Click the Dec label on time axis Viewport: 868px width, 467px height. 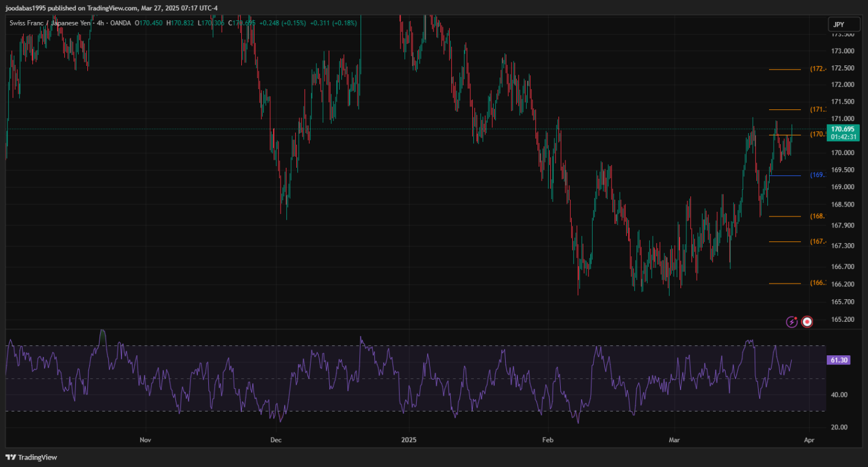point(276,440)
